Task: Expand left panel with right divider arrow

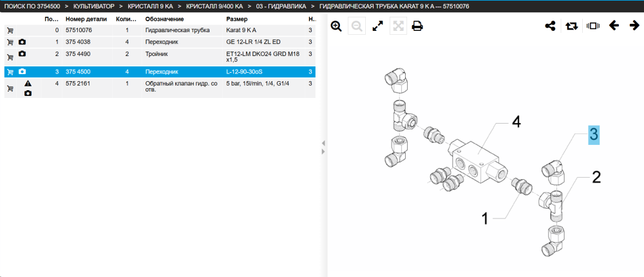Action: (323, 151)
